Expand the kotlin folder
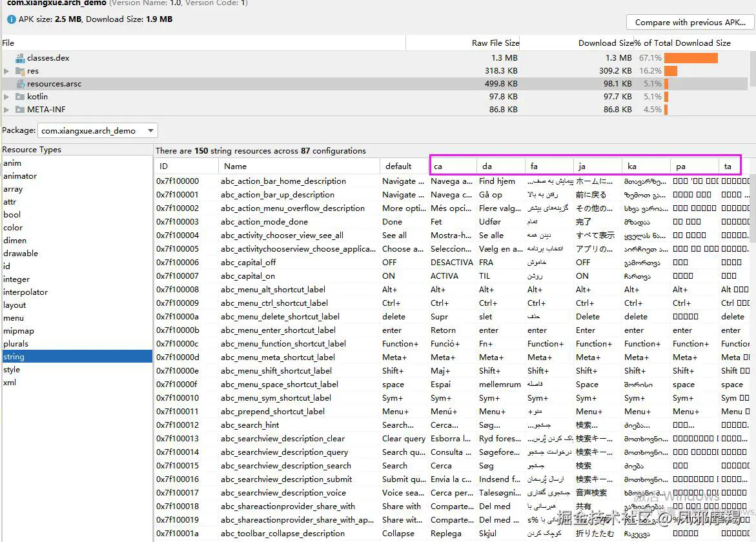756x542 pixels. click(6, 97)
